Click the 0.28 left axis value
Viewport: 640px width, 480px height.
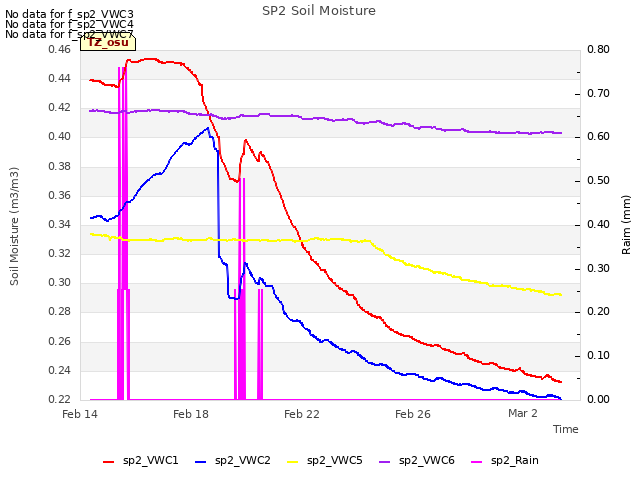tap(60, 311)
